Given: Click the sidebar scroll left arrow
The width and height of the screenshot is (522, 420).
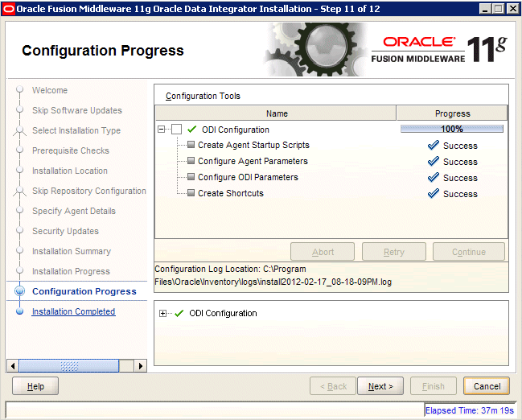Looking at the screenshot, I should coord(13,366).
